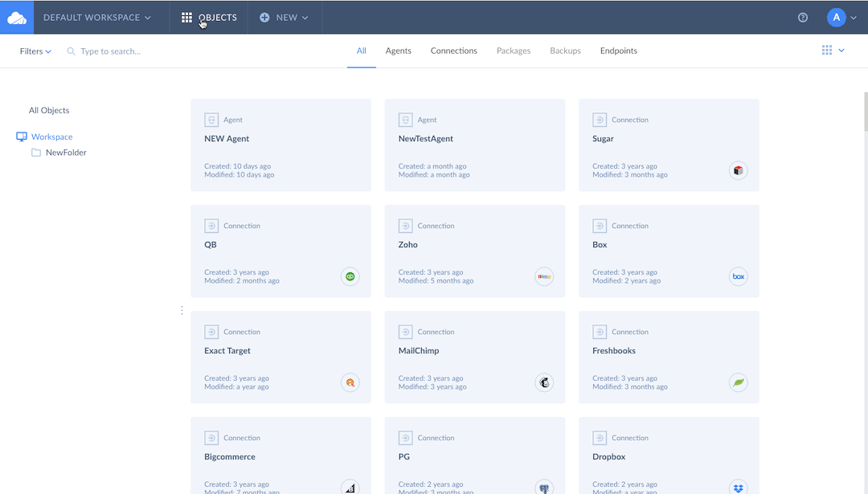Open the New menu dropdown
The height and width of the screenshot is (494, 868).
284,18
